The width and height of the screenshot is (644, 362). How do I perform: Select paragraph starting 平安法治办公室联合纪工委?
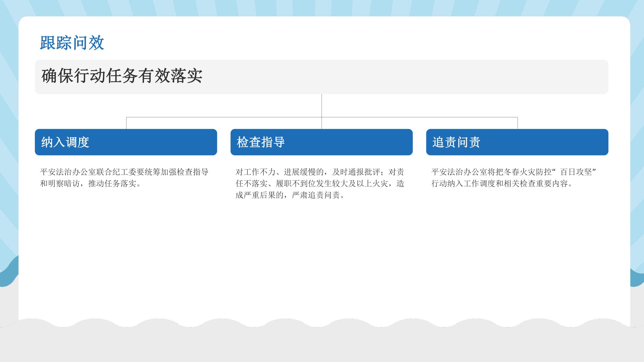click(x=124, y=178)
